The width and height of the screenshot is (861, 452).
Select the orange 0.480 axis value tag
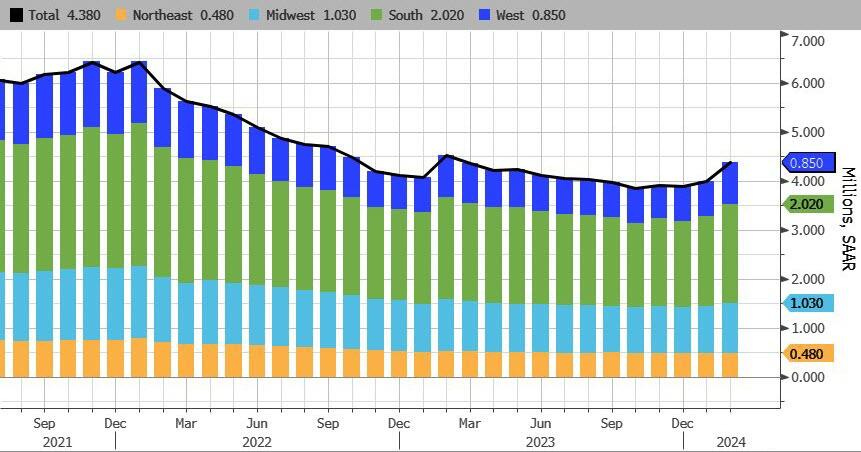tap(805, 353)
